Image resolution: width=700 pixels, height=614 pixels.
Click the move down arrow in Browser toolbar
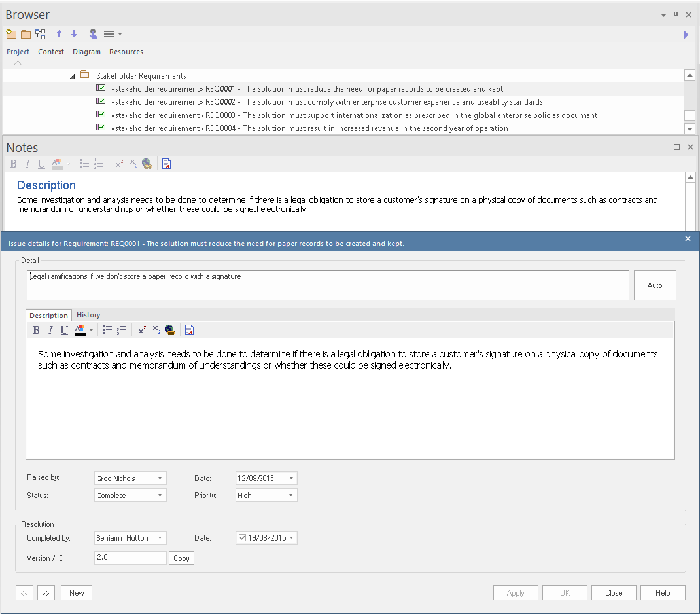(x=74, y=34)
